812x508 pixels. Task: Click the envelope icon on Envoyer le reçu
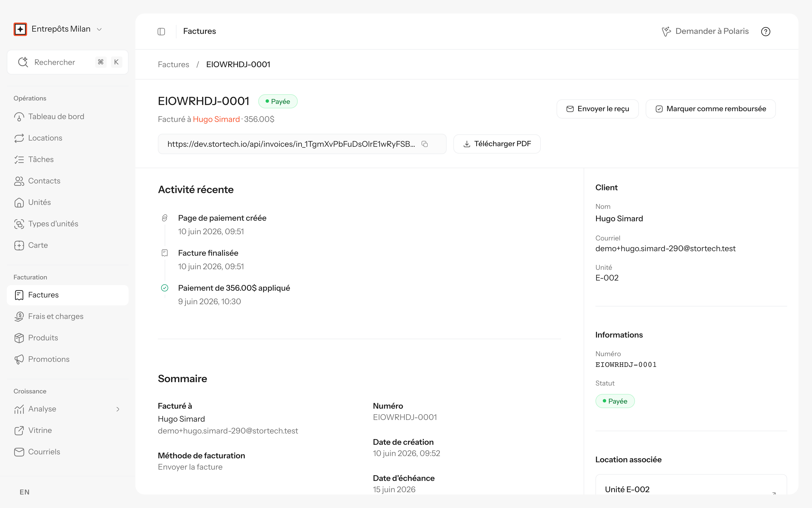click(x=570, y=109)
